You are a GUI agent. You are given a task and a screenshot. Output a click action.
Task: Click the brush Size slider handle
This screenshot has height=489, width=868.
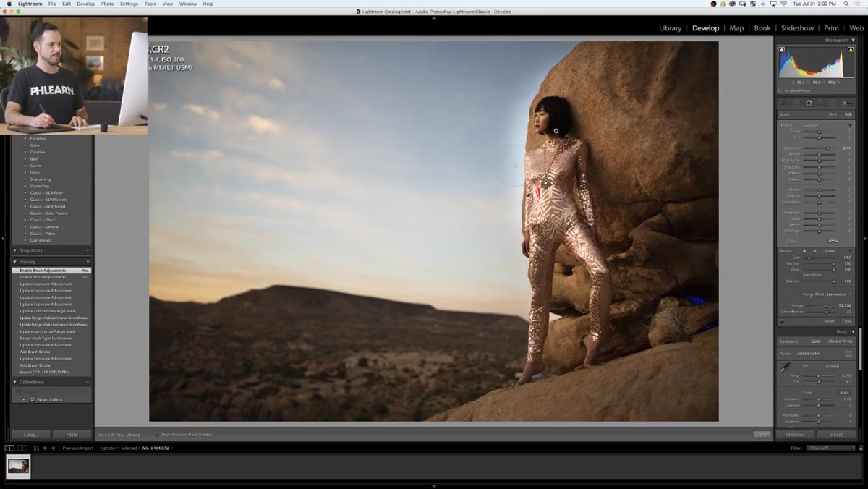(x=809, y=258)
